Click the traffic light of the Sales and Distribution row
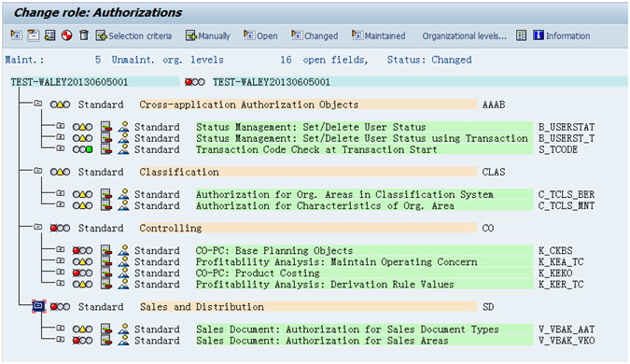This screenshot has width=630, height=364. [x=60, y=307]
